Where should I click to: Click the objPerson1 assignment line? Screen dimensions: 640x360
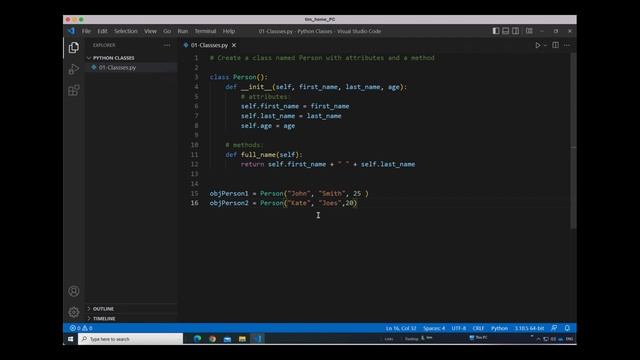[x=289, y=193]
